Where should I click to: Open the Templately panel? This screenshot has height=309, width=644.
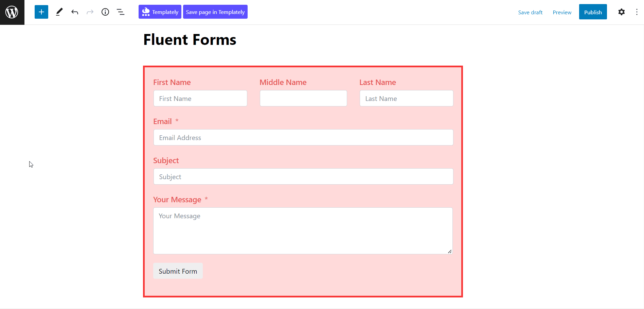point(160,12)
